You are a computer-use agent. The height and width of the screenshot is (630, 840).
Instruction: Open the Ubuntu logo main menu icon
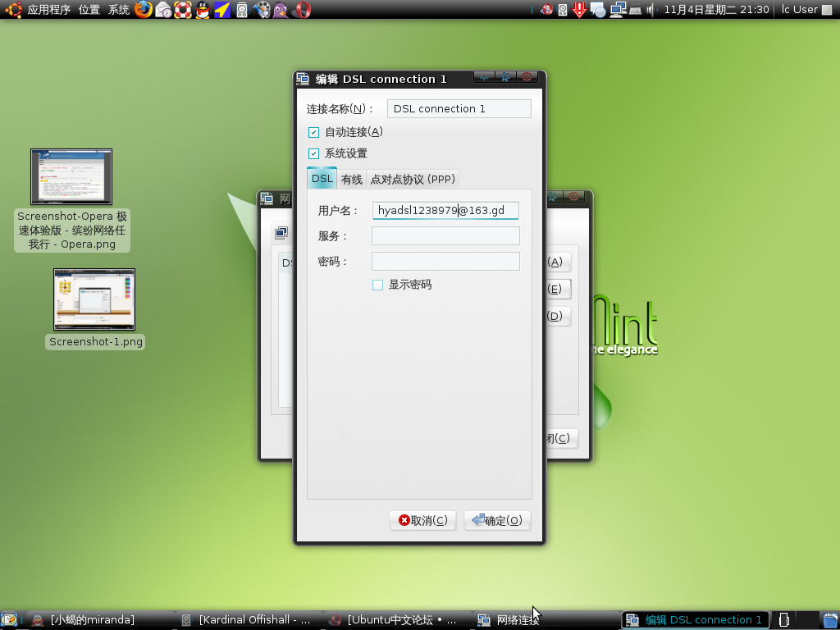(13, 10)
